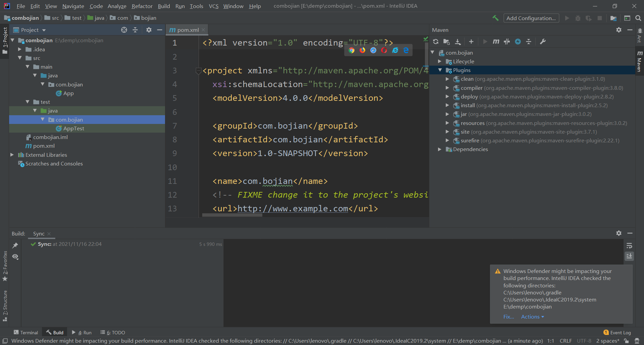Open Maven settings wrench icon
Screen dimensions: 644x345
click(543, 42)
